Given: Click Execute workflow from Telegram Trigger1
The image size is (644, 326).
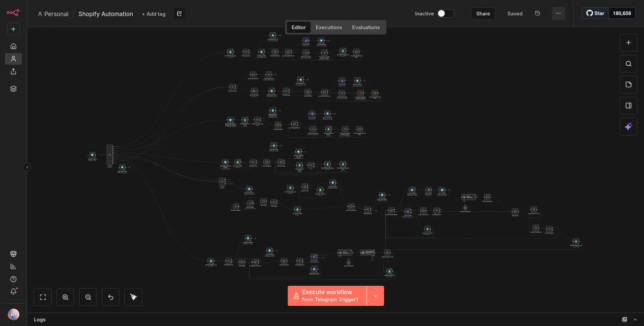Looking at the screenshot, I should [x=327, y=296].
